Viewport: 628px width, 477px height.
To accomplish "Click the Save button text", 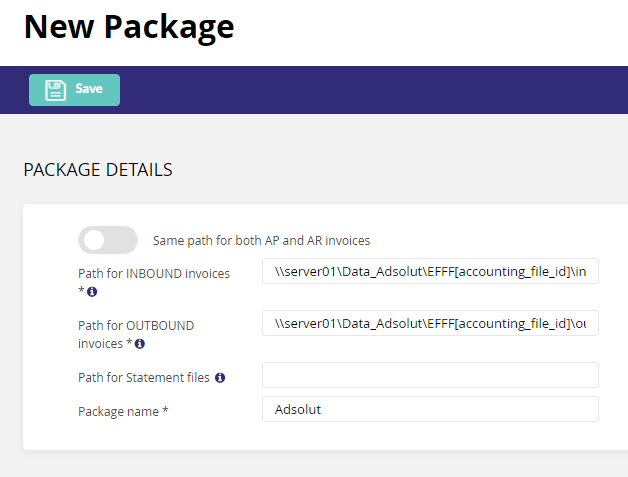I will (x=89, y=89).
